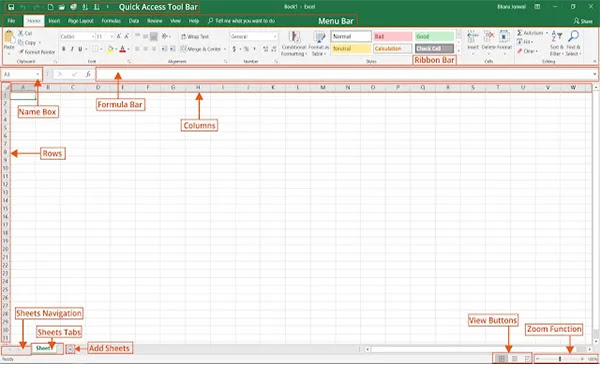Click the Accounting dollar format icon

(x=234, y=49)
